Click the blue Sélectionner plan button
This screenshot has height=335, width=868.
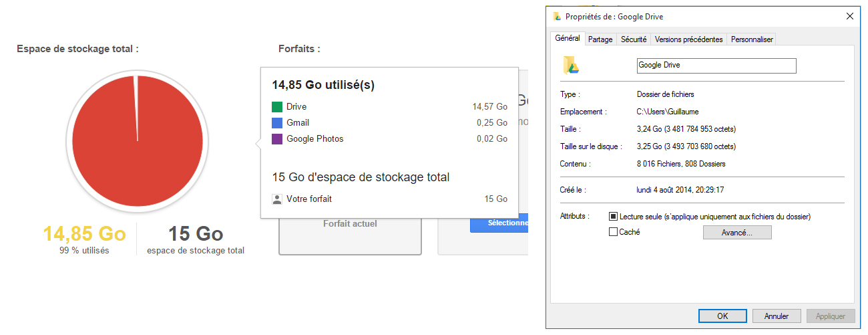tap(499, 223)
